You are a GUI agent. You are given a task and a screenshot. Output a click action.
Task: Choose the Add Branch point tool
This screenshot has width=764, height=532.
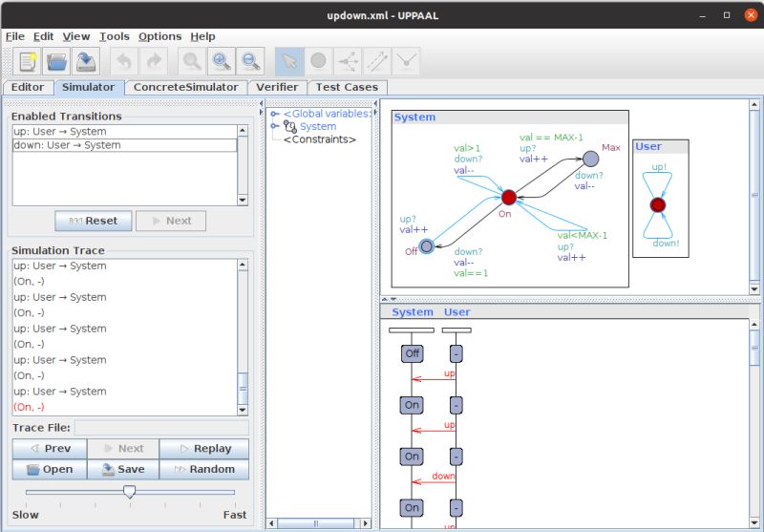pos(348,62)
